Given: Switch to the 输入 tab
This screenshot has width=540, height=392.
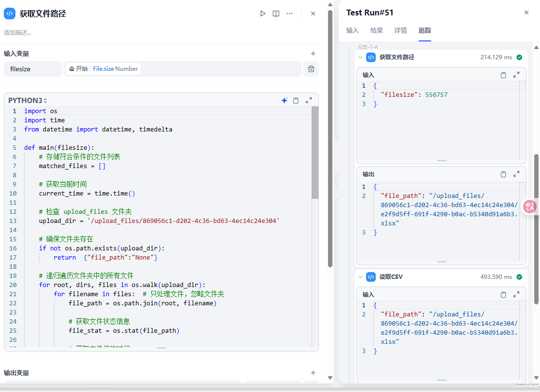Looking at the screenshot, I should 352,30.
